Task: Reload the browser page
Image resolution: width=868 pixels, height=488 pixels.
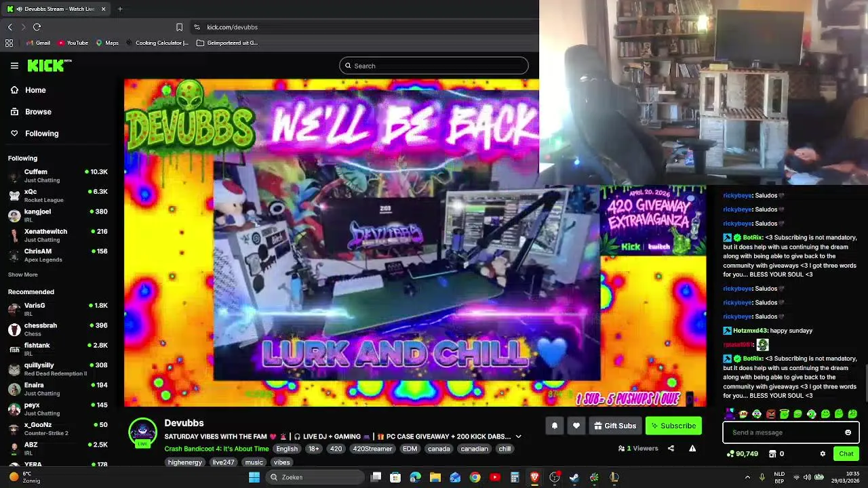Action: (37, 27)
